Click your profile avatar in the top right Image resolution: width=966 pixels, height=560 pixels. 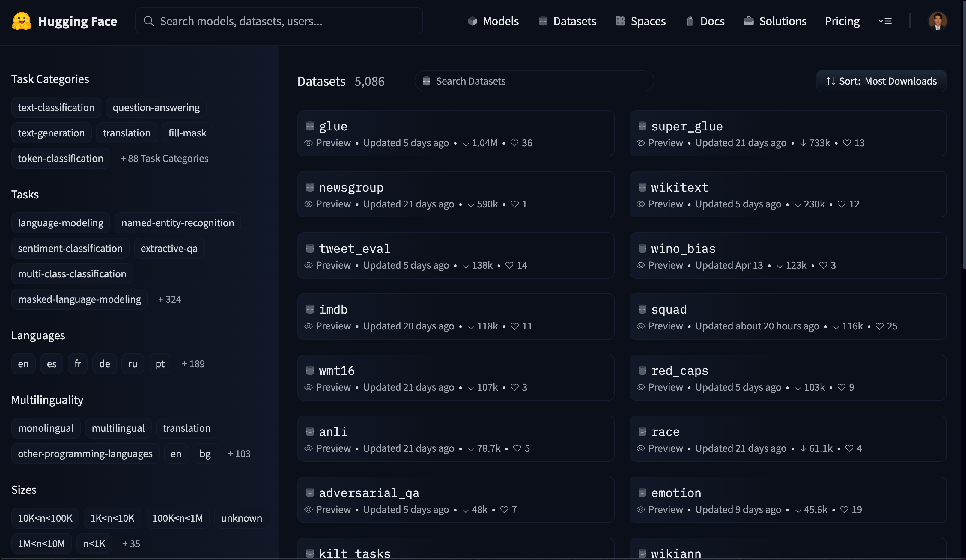pyautogui.click(x=938, y=21)
